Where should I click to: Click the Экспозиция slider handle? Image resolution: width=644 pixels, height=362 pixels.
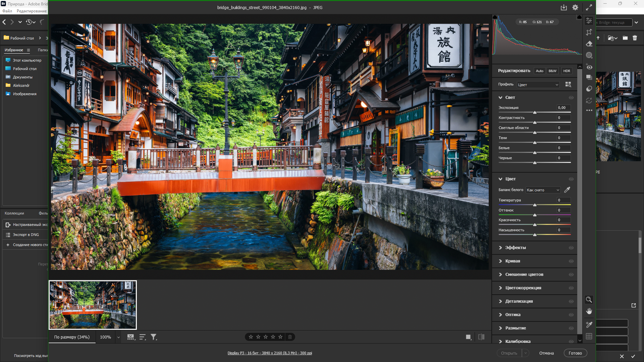[535, 113]
